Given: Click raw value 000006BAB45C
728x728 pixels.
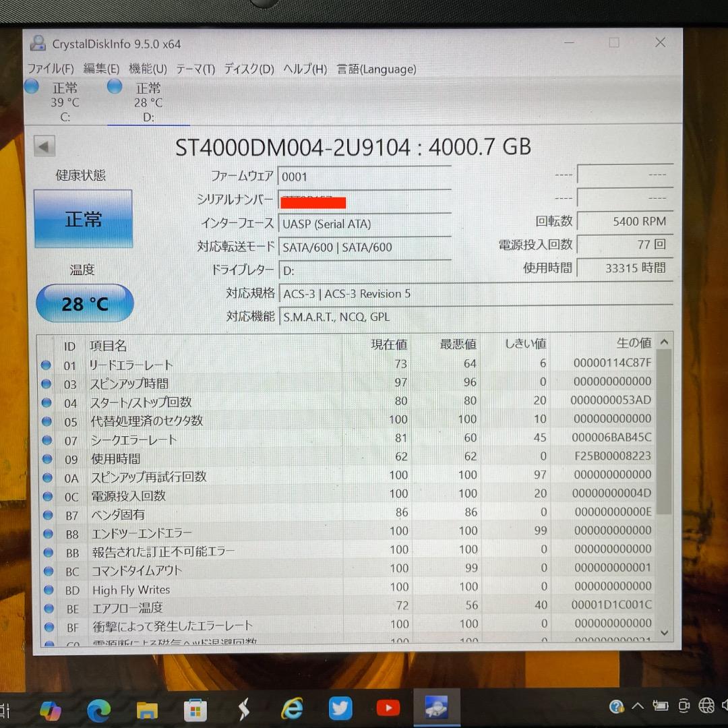Looking at the screenshot, I should pos(611,437).
